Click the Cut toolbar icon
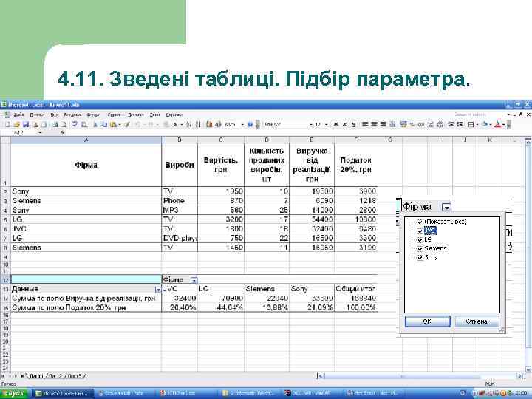 (95, 125)
